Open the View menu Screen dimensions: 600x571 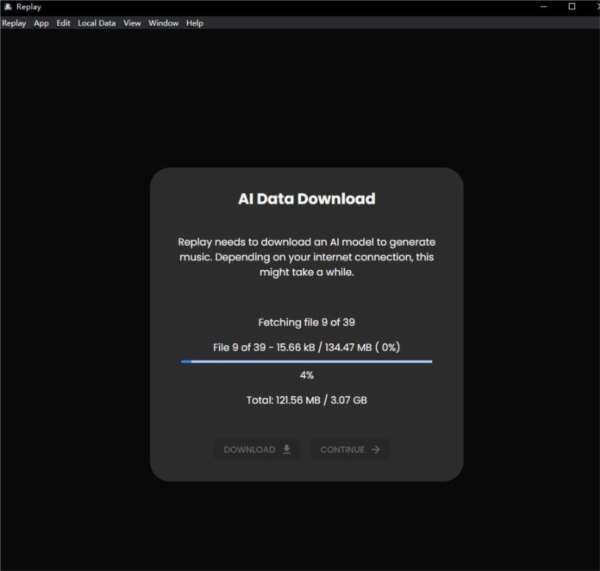click(x=132, y=23)
